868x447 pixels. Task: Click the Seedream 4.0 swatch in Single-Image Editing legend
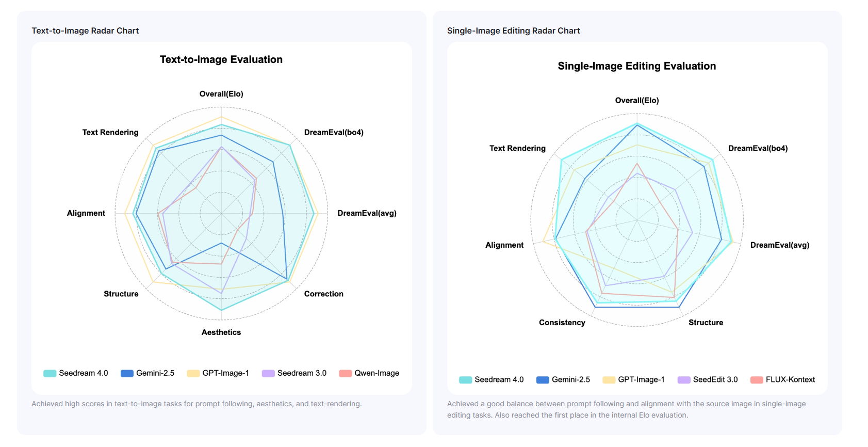tap(466, 380)
